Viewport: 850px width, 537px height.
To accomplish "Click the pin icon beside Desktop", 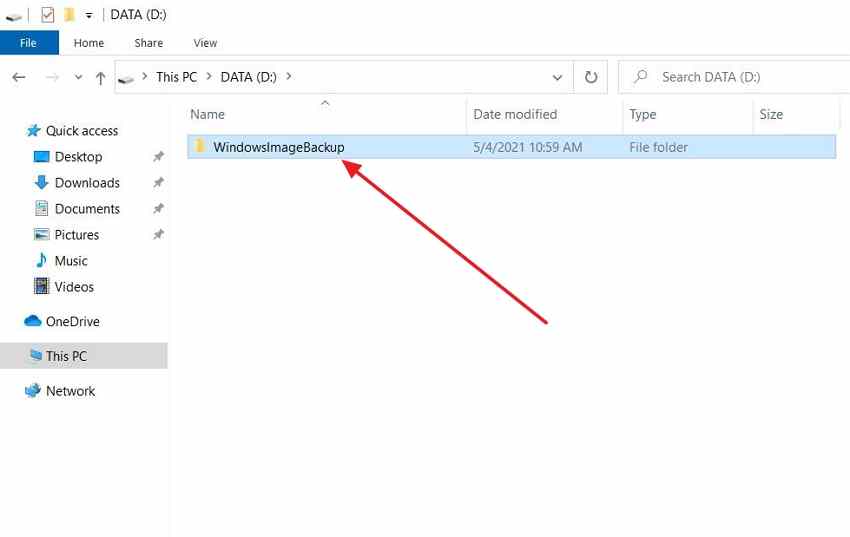I will [x=158, y=157].
